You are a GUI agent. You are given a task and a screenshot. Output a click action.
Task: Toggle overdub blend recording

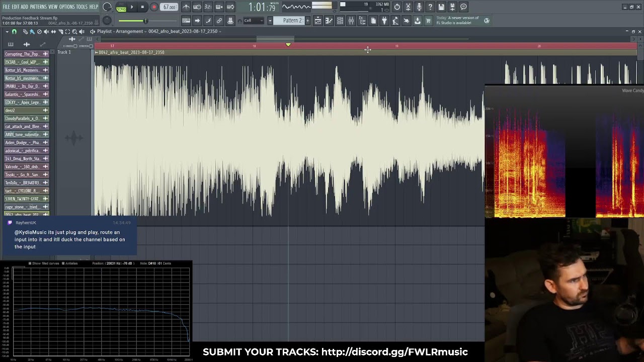pos(219,7)
